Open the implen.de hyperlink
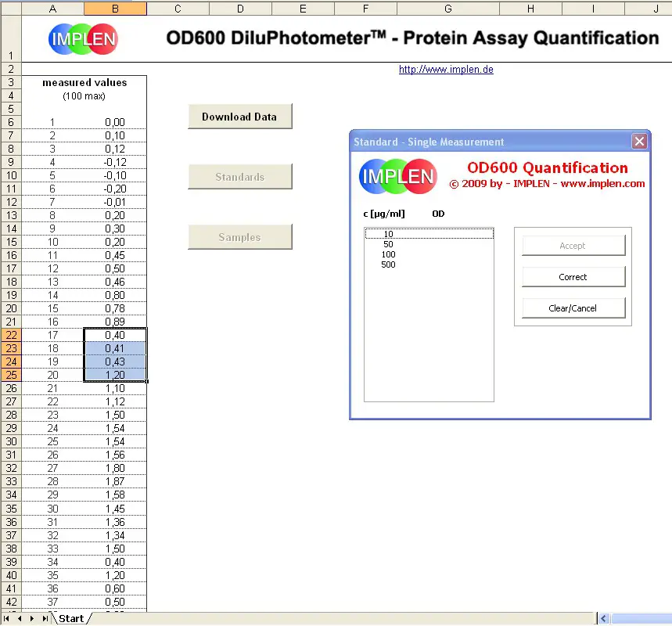Viewport: 672px width, 626px height. [x=446, y=69]
